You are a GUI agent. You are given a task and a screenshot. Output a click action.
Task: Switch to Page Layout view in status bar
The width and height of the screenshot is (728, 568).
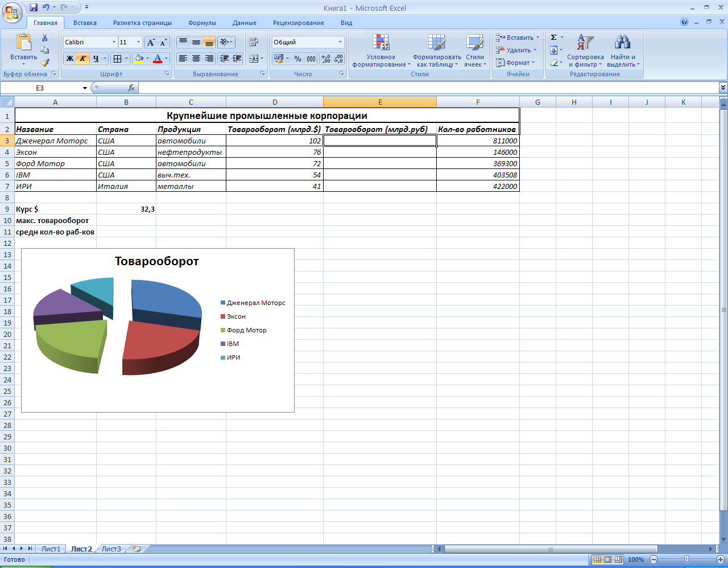click(607, 559)
